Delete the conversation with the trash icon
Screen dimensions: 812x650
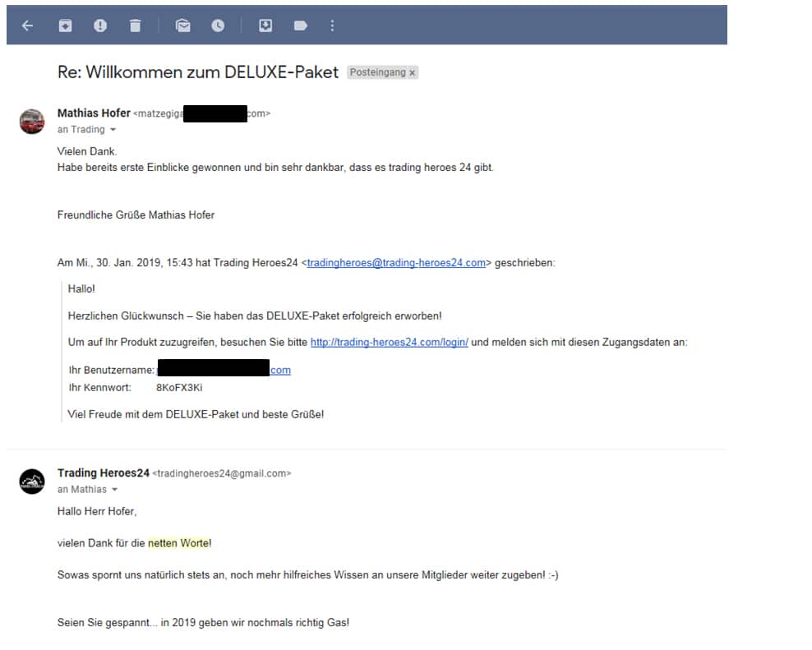pyautogui.click(x=135, y=25)
